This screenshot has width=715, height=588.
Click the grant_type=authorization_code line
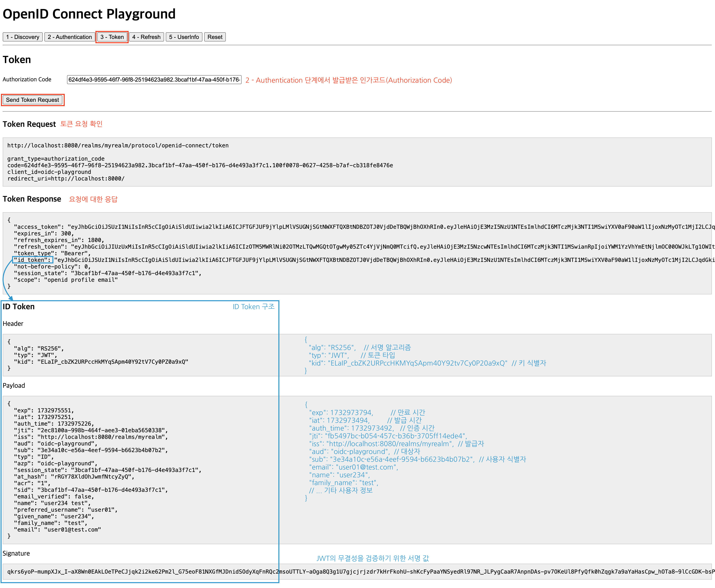(x=56, y=159)
